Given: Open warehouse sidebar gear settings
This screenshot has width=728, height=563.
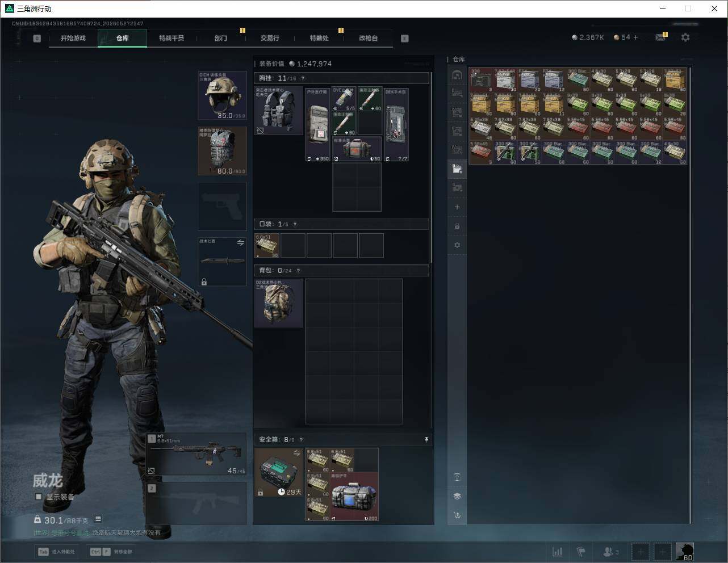Looking at the screenshot, I should coord(457,245).
